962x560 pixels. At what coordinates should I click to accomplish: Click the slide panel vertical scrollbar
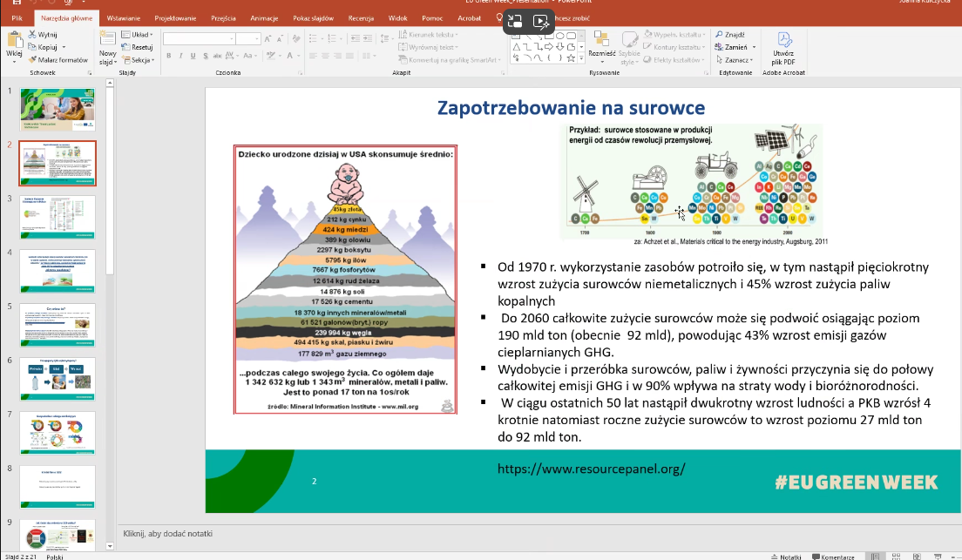[110, 314]
